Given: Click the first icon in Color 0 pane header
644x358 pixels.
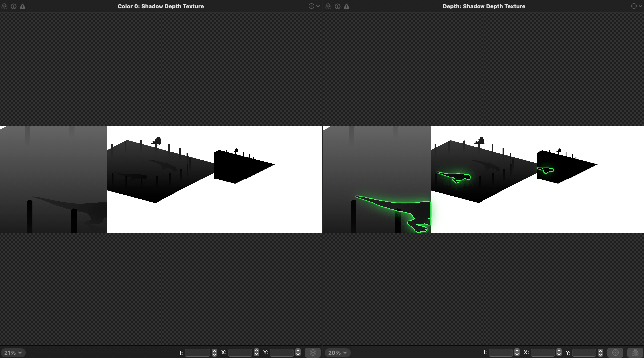Looking at the screenshot, I should (5, 6).
